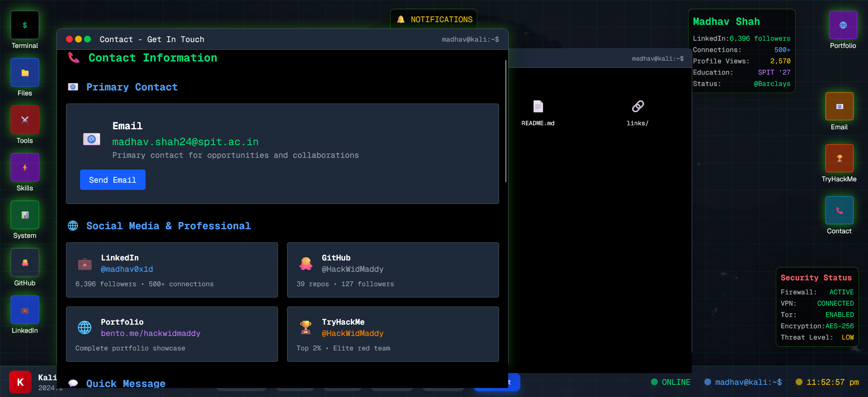Open README.md file in background window
The image size is (868, 397).
tap(538, 113)
